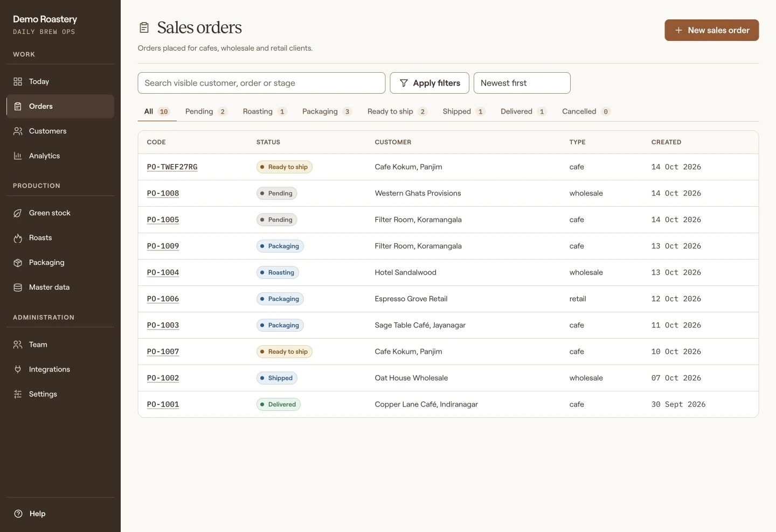Open Customers via its people icon
This screenshot has height=532, width=776.
point(18,131)
